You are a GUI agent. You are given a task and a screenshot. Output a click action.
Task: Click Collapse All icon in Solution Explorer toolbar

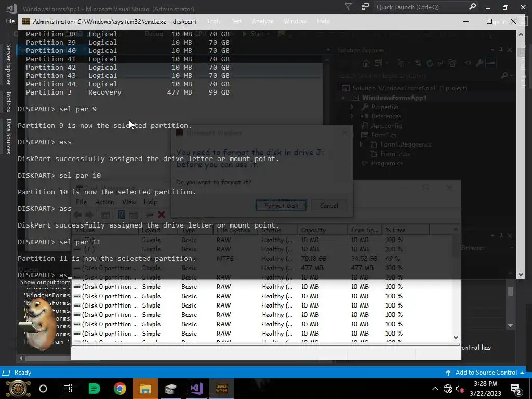(x=441, y=63)
